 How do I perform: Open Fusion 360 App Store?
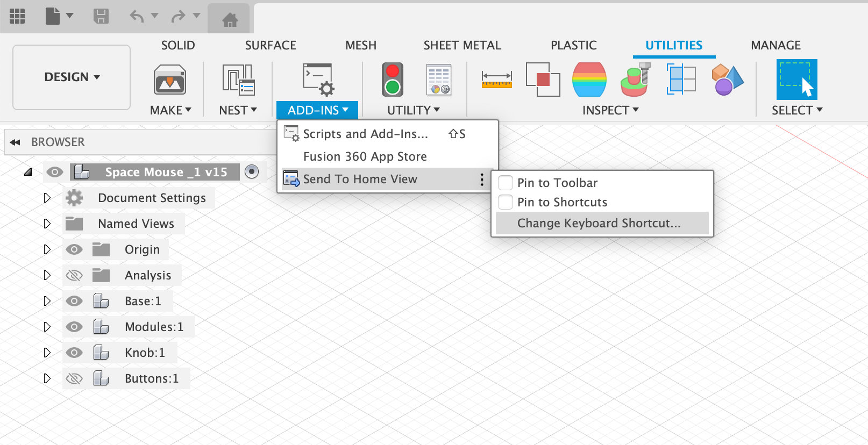coord(388,156)
